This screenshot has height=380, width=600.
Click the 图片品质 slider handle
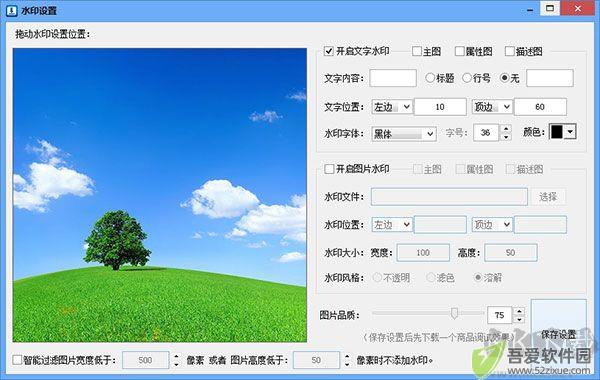(454, 313)
